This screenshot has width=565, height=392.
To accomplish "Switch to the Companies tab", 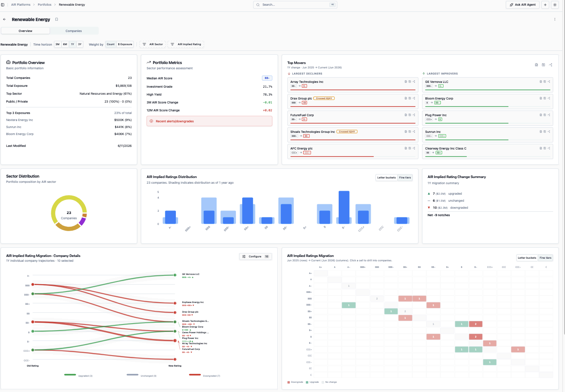I will pyautogui.click(x=74, y=31).
